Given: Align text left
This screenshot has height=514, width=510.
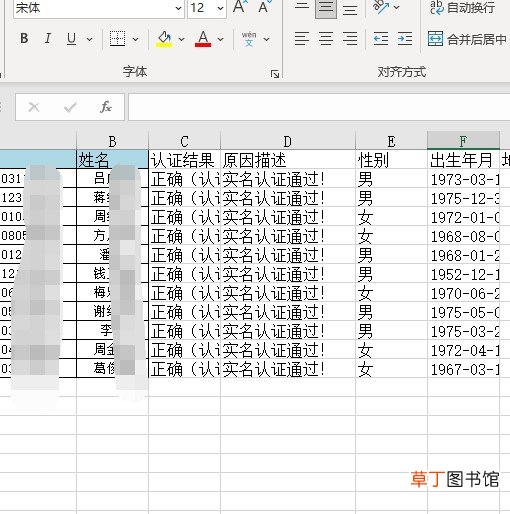Looking at the screenshot, I should coord(302,39).
